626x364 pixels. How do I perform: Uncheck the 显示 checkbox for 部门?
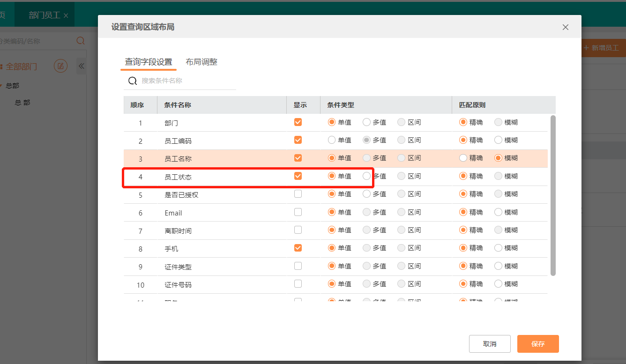[x=298, y=122]
